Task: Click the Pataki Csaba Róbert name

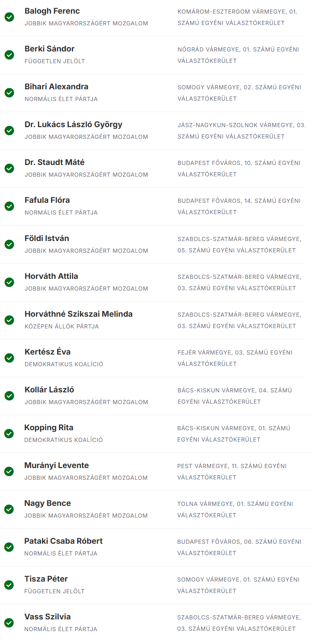Action: pyautogui.click(x=64, y=541)
